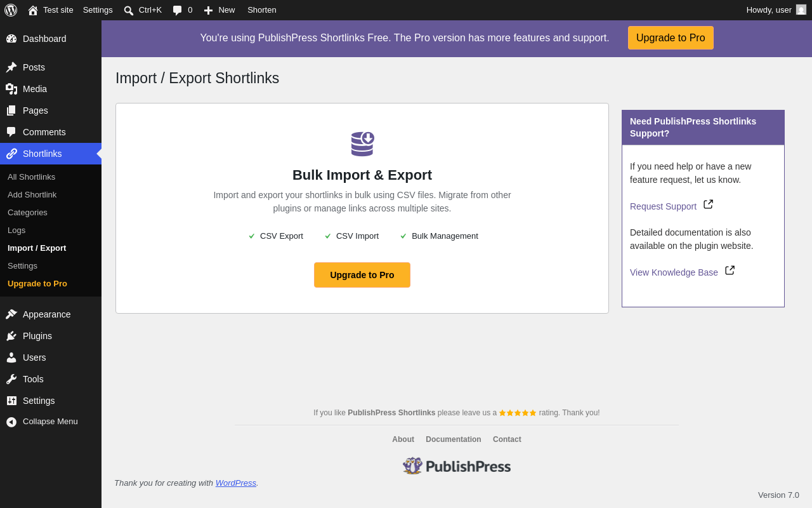The image size is (812, 508).
Task: Open the Documentation footer link
Action: click(454, 439)
